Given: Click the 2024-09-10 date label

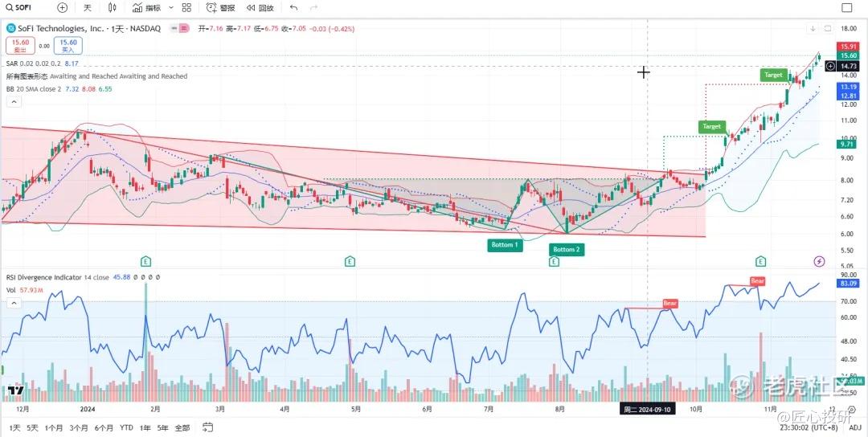Looking at the screenshot, I should click(647, 410).
